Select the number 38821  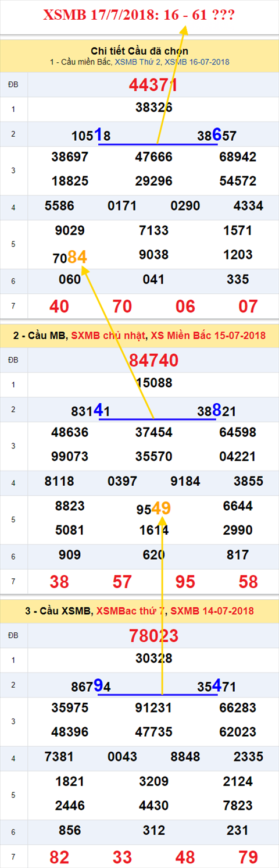click(x=216, y=411)
